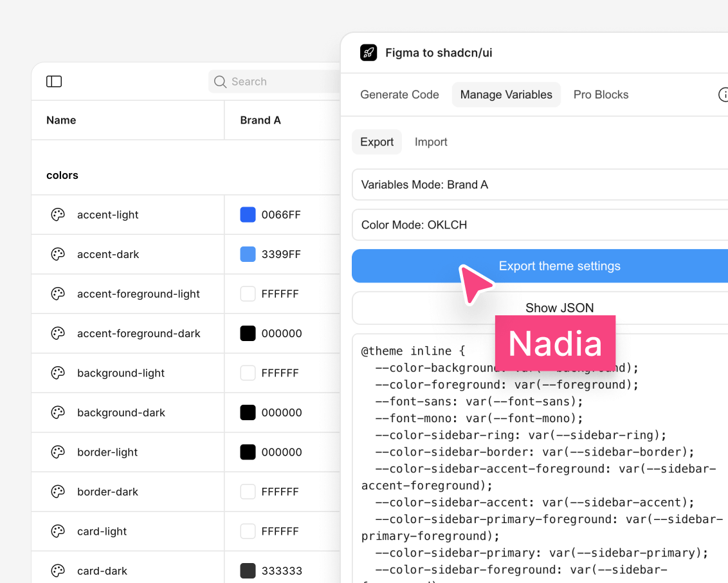Click the accent-foreground-dark black swatch
Screen dimensions: 728x583
[248, 333]
